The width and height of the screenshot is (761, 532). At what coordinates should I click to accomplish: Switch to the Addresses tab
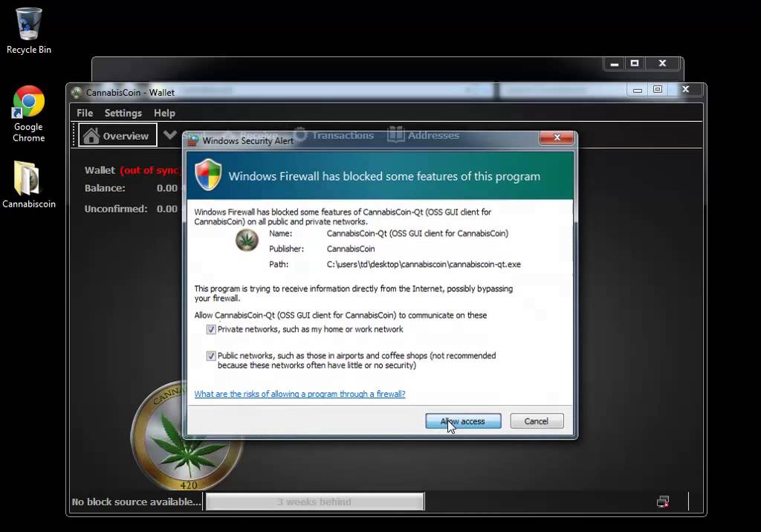423,135
